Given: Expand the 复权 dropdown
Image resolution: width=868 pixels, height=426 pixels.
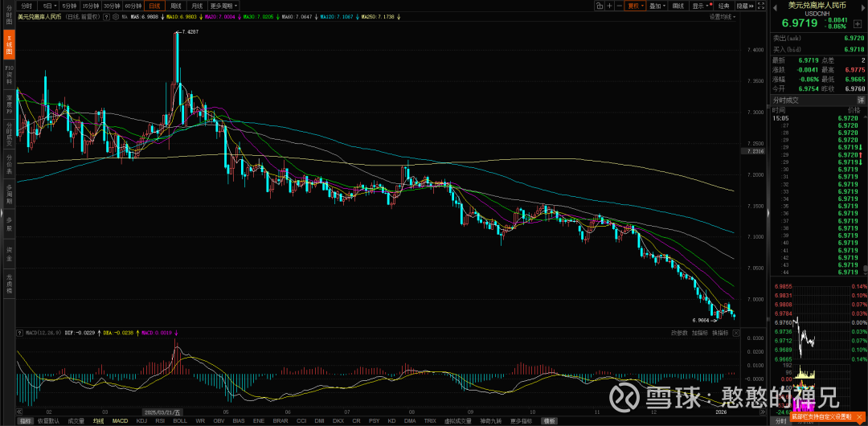Looking at the screenshot, I should click(x=635, y=6).
